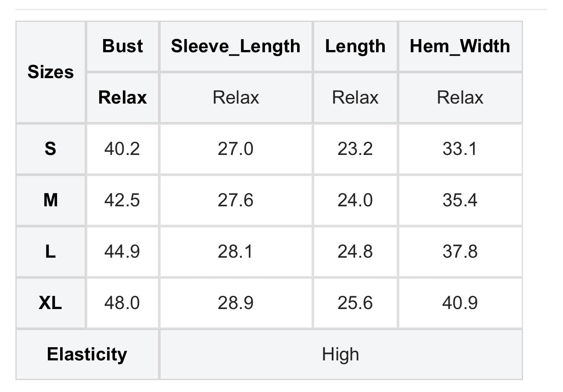Select length value 24.8
The image size is (563, 392).
pos(355,252)
